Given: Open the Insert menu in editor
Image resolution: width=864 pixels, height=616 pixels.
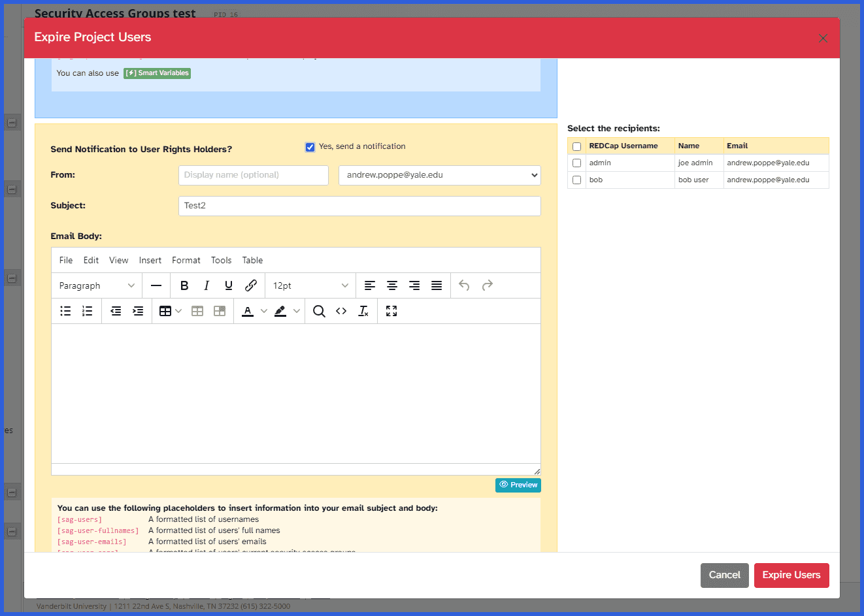Looking at the screenshot, I should 150,260.
